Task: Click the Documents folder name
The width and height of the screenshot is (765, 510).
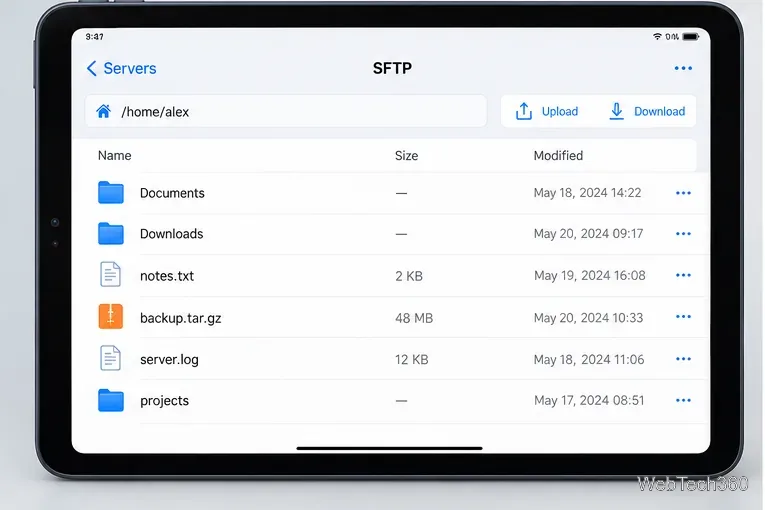Action: 172,193
